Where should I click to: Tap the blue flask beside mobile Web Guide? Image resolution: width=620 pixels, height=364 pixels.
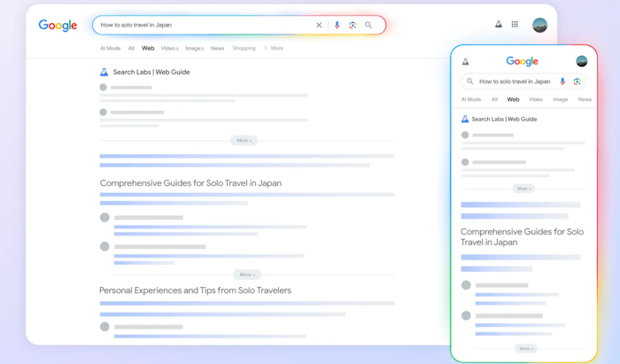point(465,119)
